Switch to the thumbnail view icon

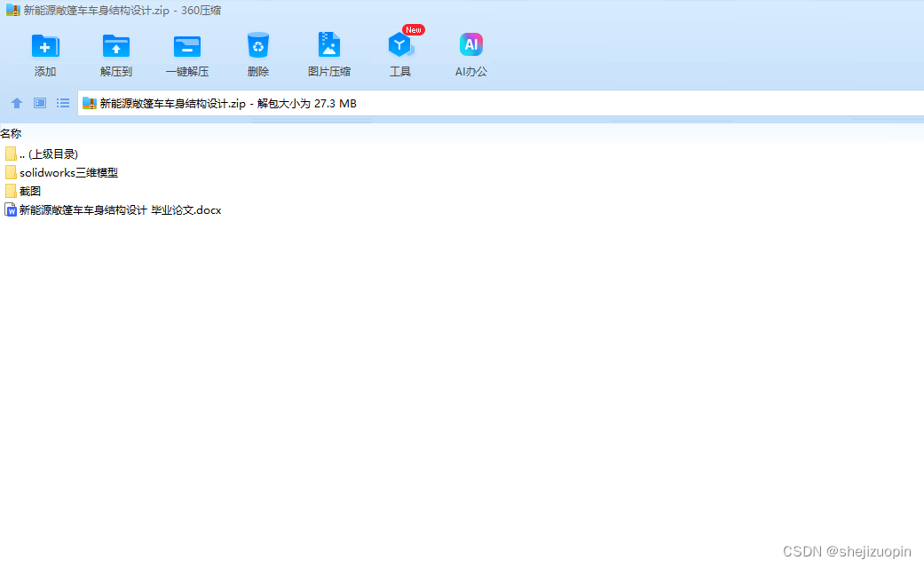coord(39,103)
